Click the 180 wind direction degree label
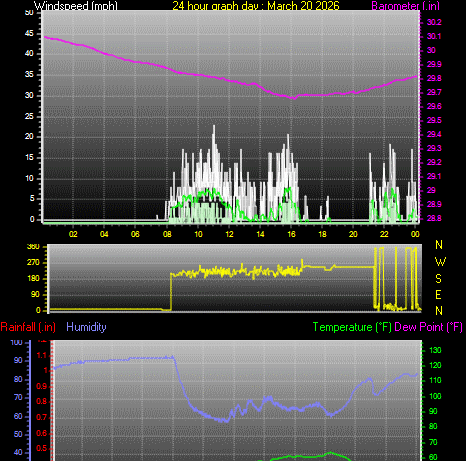The width and height of the screenshot is (466, 461). click(33, 278)
